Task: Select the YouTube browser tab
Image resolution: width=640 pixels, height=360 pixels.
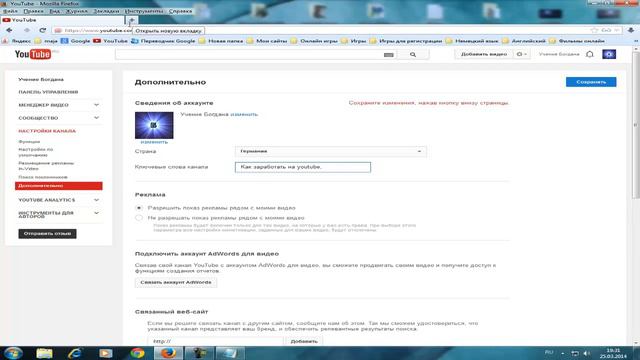Action: click(x=62, y=20)
